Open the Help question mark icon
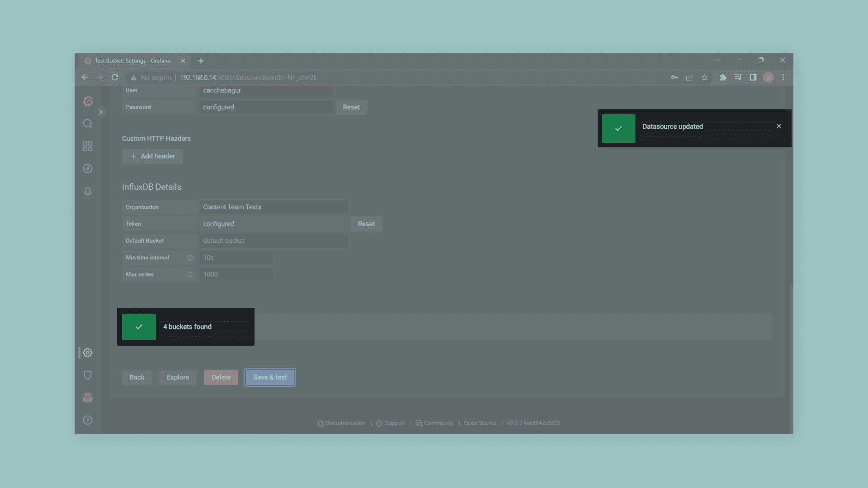The image size is (868, 488). click(x=88, y=420)
